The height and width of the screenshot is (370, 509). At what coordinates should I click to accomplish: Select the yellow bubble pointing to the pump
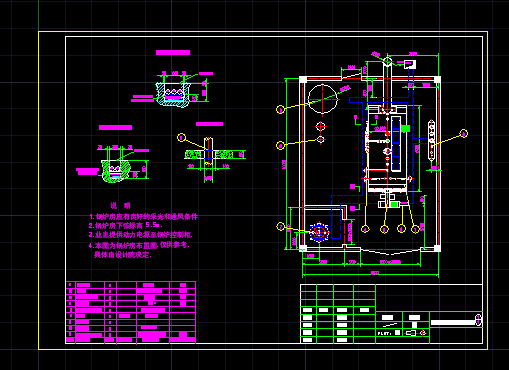(281, 226)
